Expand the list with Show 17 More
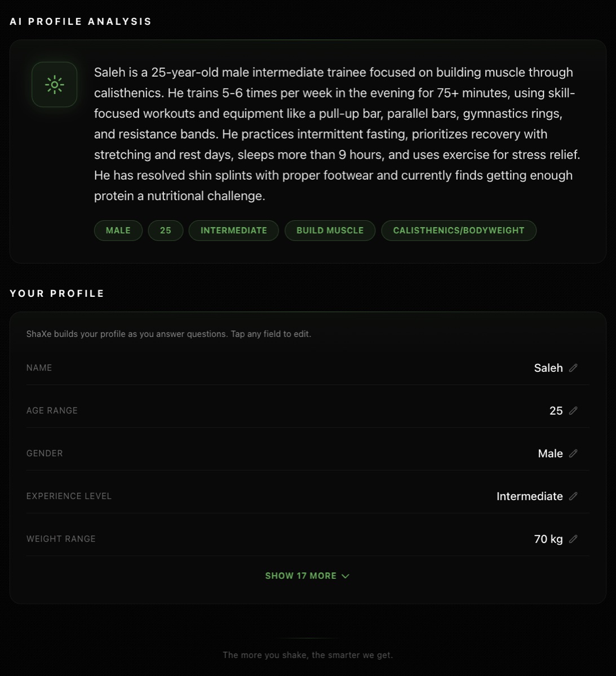 click(301, 576)
